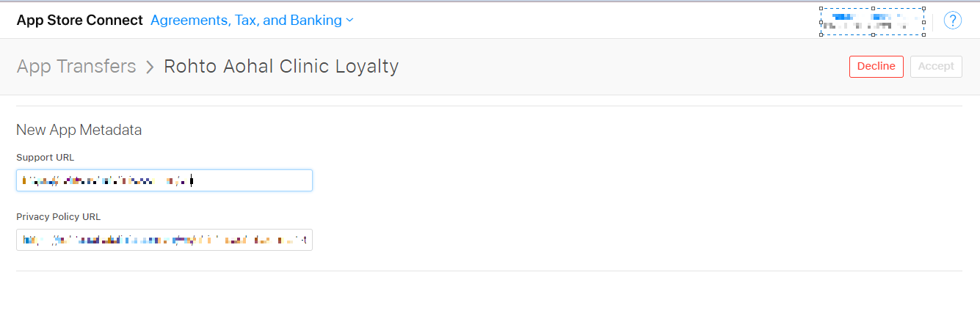Accept the app transfer
This screenshot has width=980, height=330.
pyautogui.click(x=936, y=66)
